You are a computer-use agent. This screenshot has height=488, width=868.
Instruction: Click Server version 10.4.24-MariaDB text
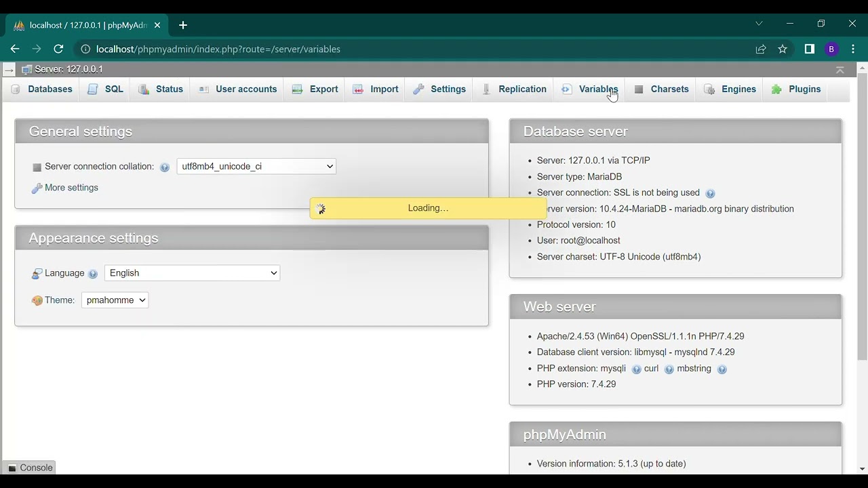(665, 209)
